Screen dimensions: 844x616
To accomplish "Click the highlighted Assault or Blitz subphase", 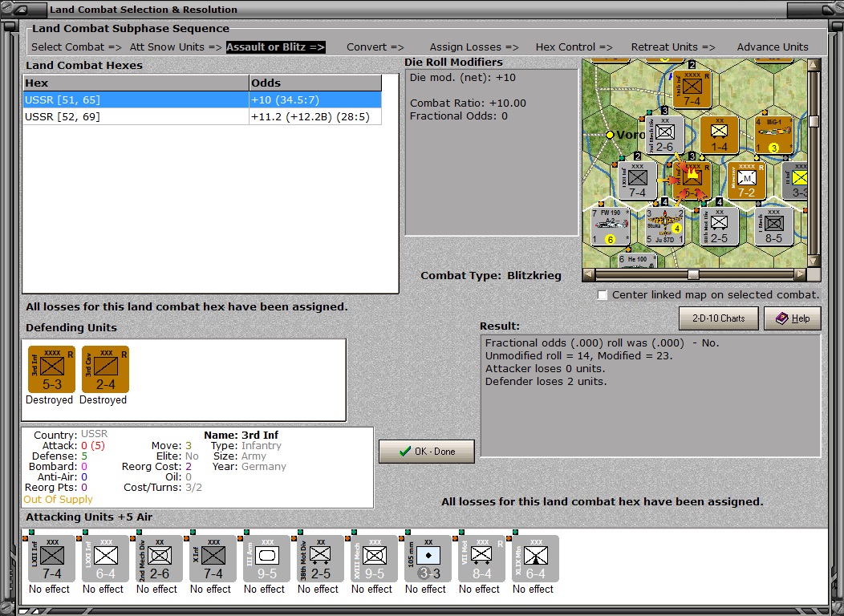I will coord(276,47).
